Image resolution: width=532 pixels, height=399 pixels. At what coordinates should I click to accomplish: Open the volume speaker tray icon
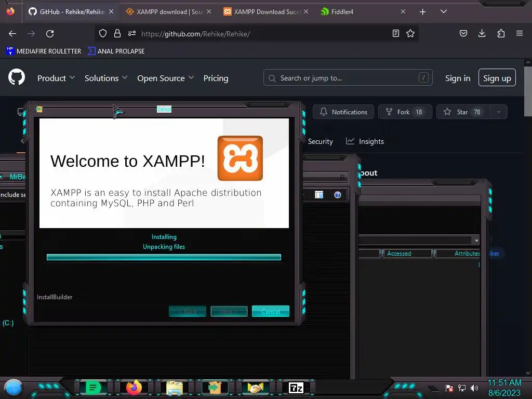click(474, 388)
